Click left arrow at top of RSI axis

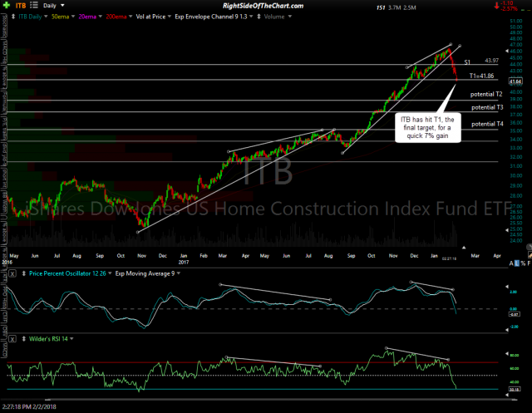(507, 354)
